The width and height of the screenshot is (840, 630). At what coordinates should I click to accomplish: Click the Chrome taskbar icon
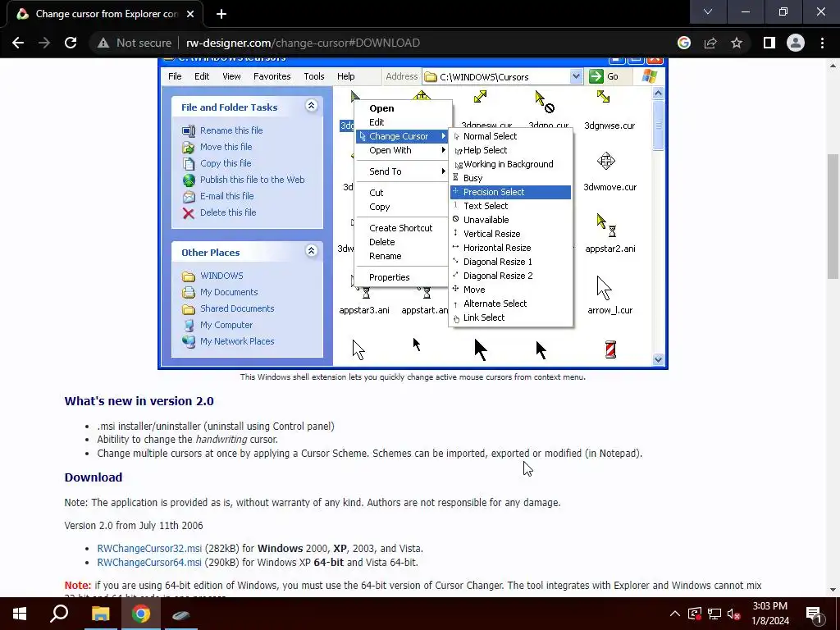coord(141,614)
